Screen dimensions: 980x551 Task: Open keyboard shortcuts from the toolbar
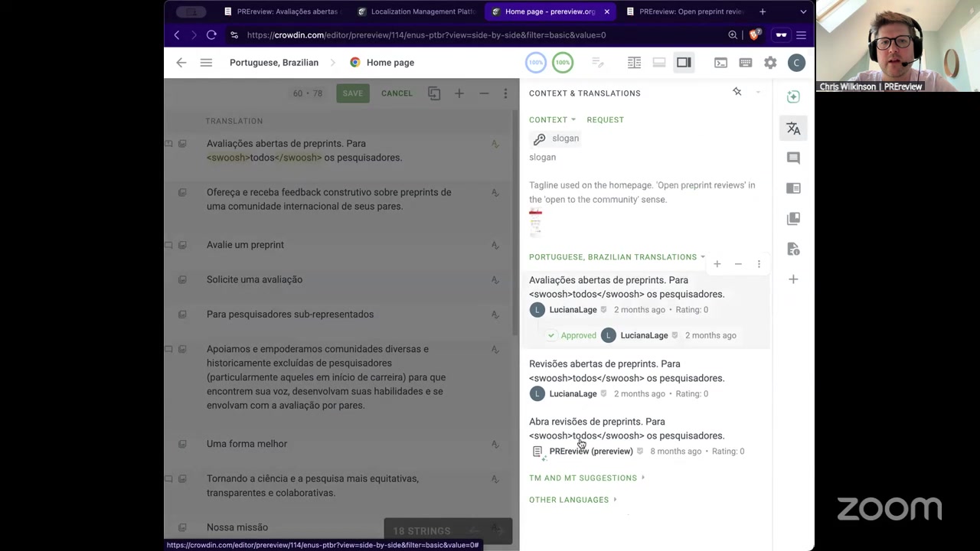745,63
